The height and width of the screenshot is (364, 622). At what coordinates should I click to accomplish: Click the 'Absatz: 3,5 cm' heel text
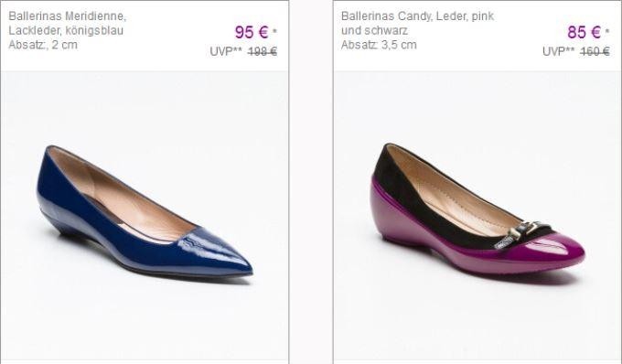379,45
